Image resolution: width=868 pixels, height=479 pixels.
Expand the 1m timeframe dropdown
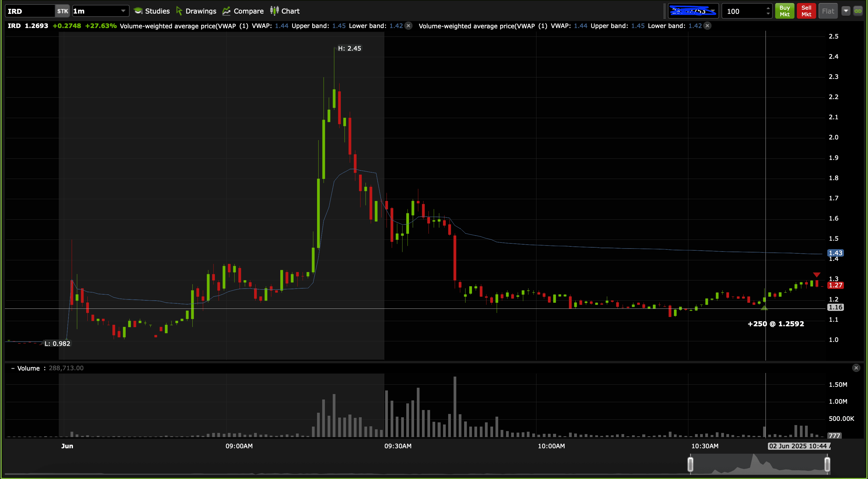coord(123,11)
